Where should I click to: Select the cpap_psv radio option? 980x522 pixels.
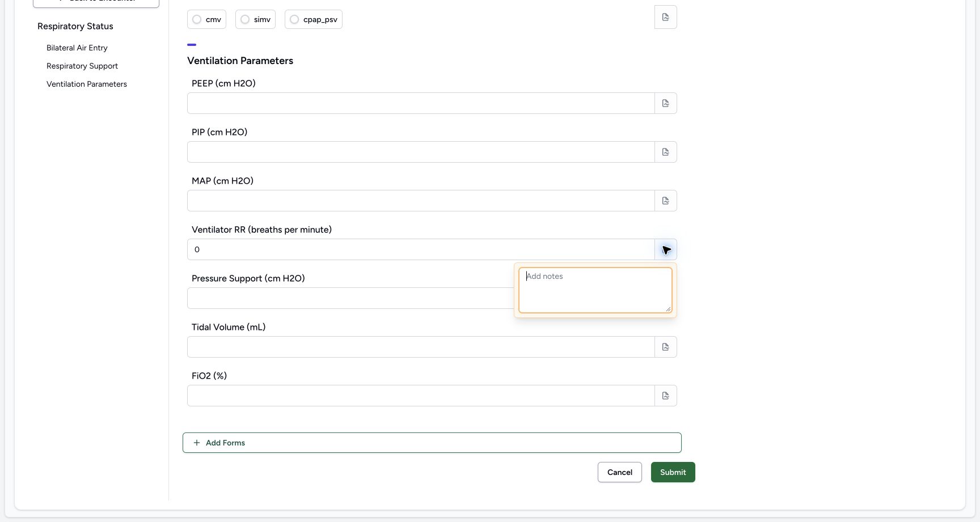(314, 19)
